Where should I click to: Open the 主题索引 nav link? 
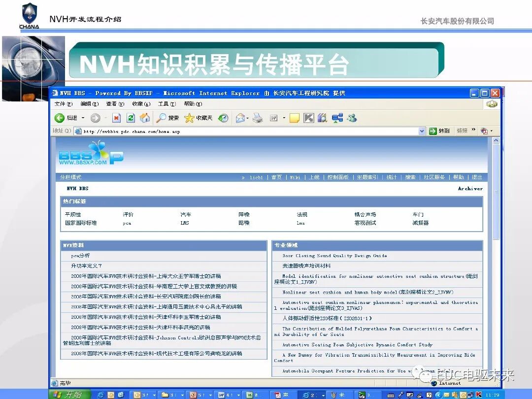tap(367, 177)
